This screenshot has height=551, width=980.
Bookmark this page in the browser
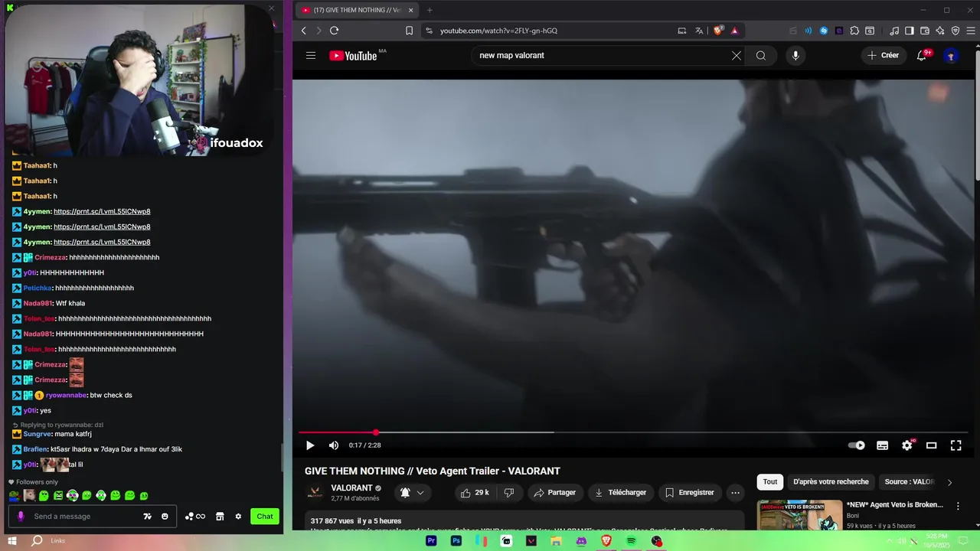pos(410,31)
